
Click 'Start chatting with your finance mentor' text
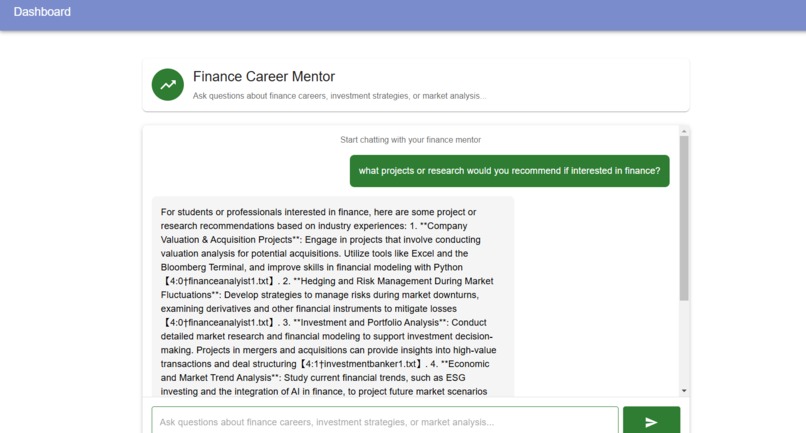tap(410, 140)
